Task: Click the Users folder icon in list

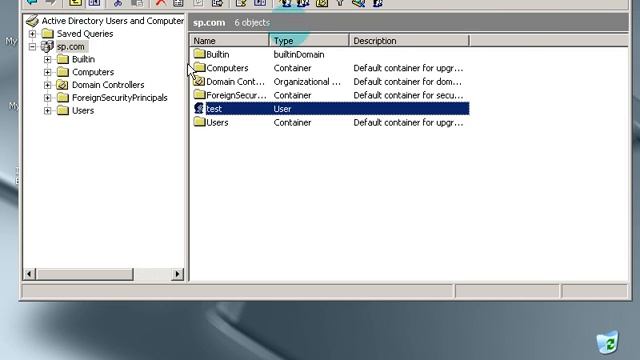Action: point(199,122)
